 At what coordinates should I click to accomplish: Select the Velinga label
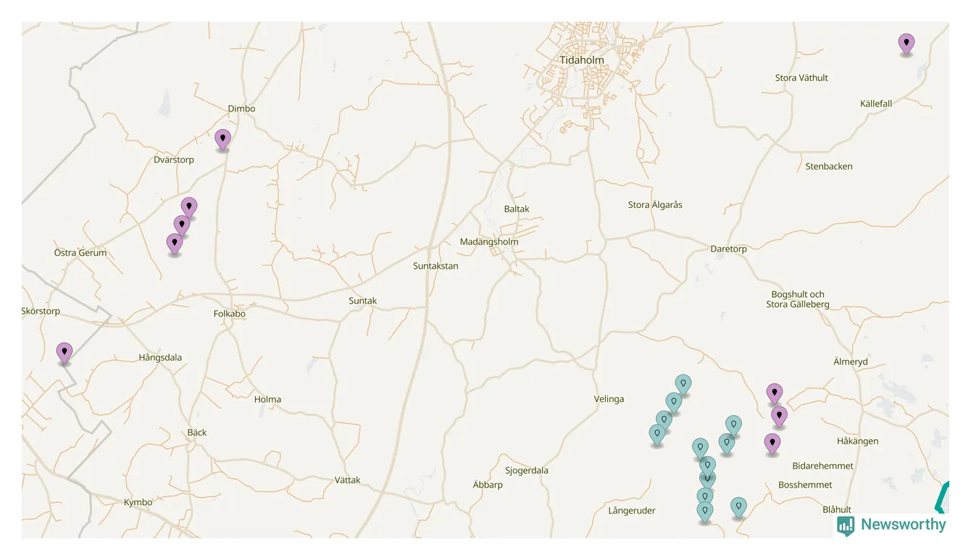point(609,400)
